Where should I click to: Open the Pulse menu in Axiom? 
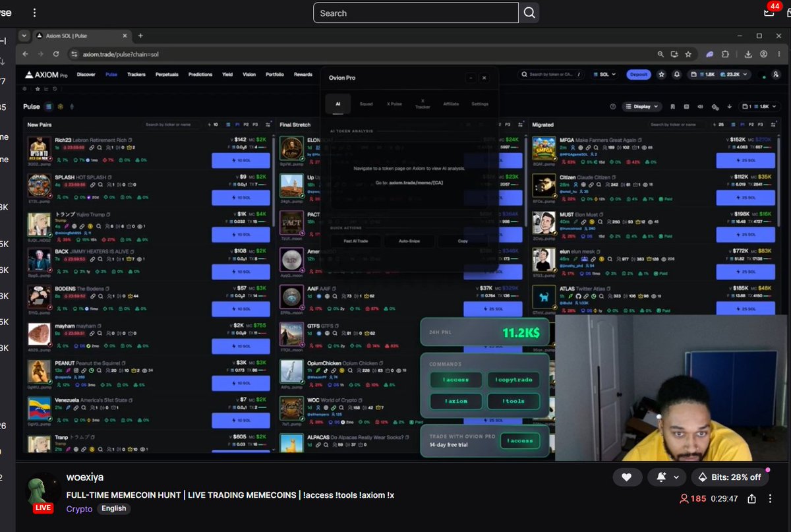[111, 74]
